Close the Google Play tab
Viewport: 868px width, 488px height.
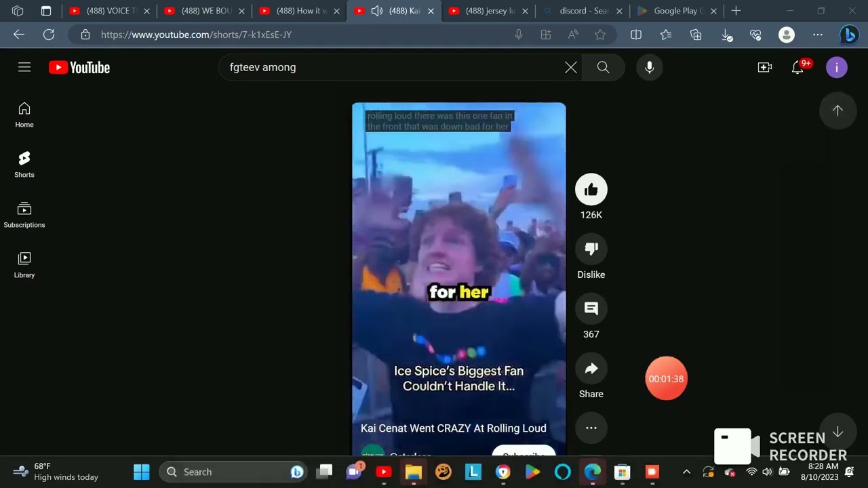(713, 11)
